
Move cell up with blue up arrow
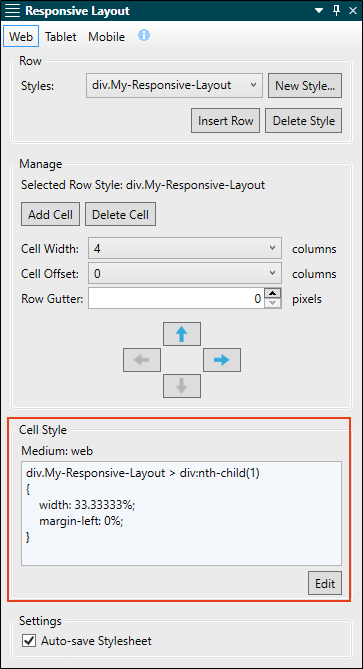182,334
